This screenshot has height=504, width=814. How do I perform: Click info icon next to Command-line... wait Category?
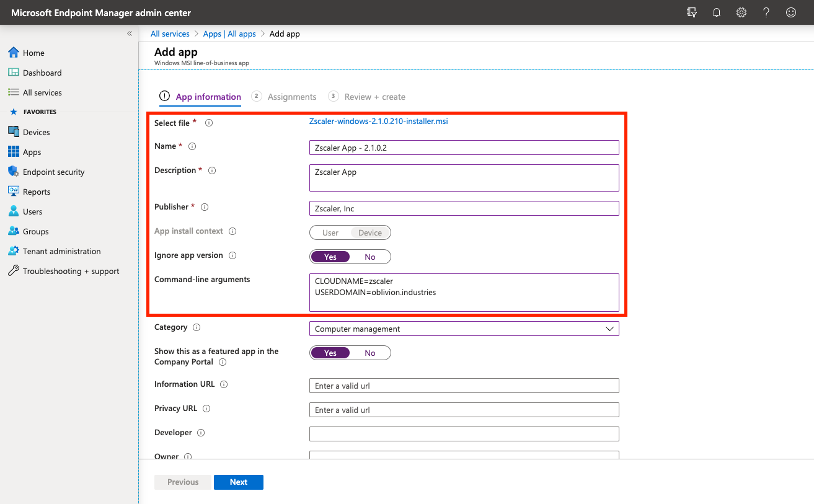197,327
